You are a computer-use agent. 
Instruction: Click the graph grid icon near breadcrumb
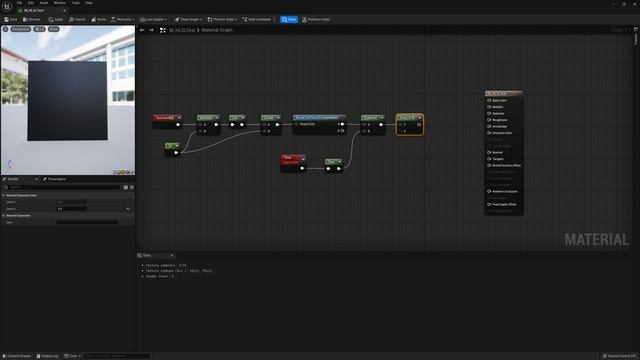[163, 30]
